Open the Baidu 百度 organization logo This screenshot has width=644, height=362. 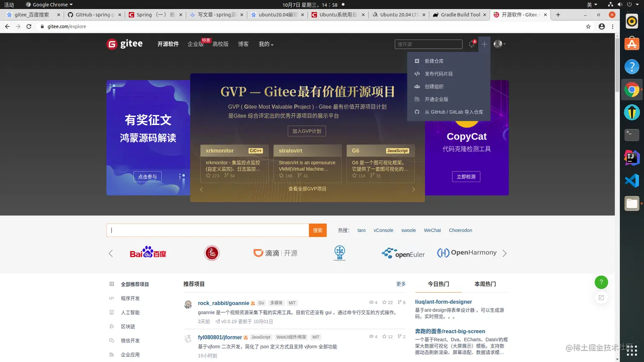tap(148, 253)
